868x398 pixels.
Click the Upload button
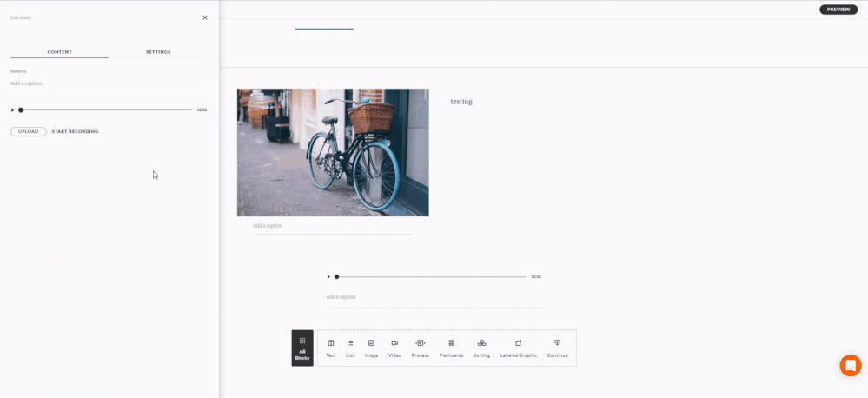pos(28,132)
